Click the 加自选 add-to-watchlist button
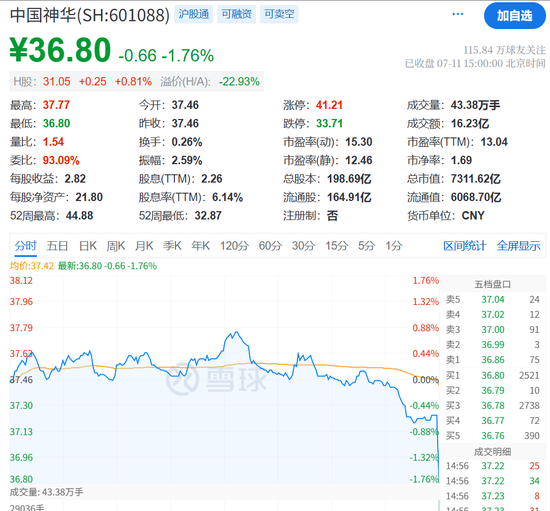The height and width of the screenshot is (511, 550). 515,16
